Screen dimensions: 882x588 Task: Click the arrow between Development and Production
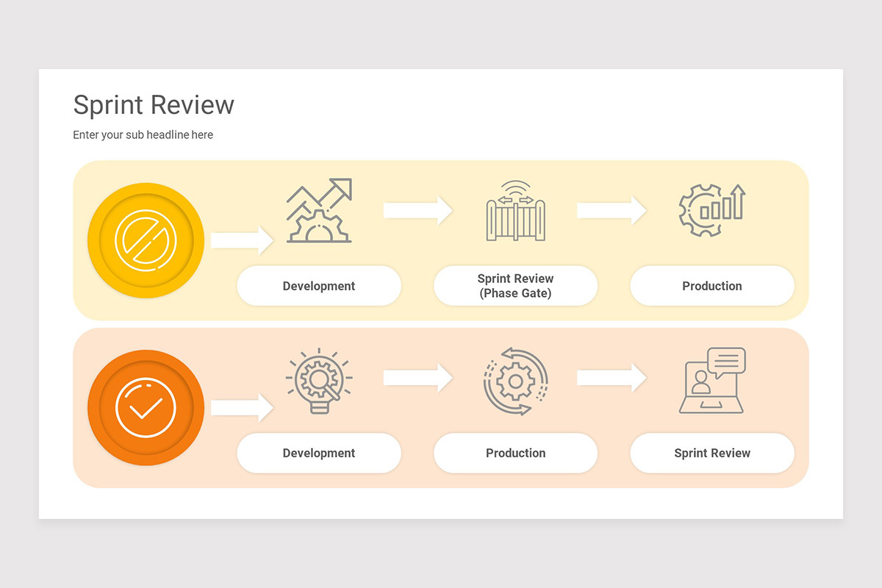pyautogui.click(x=417, y=376)
